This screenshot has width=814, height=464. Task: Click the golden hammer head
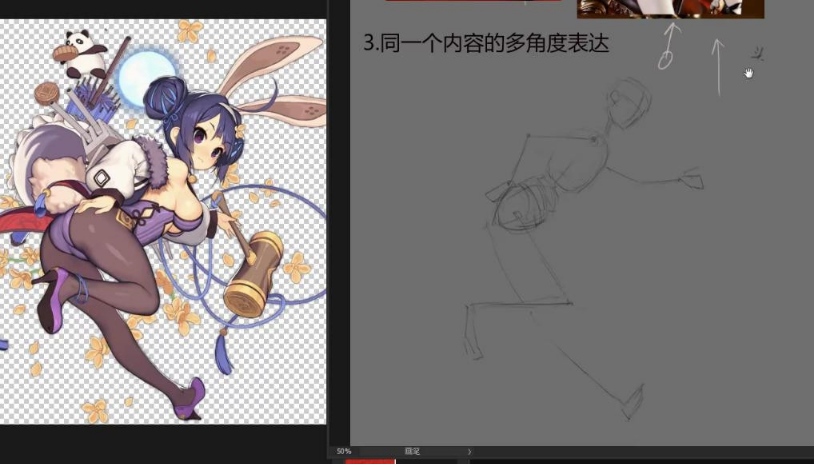[x=253, y=284]
